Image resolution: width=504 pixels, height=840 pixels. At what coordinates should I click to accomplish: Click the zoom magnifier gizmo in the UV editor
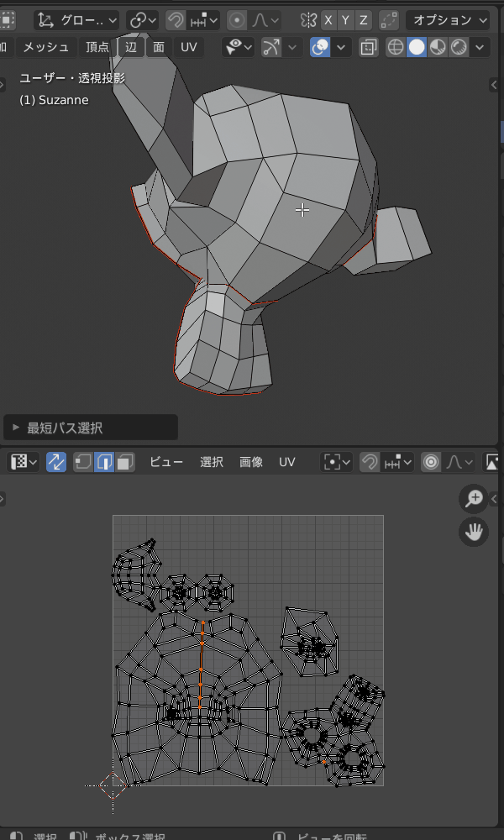point(474,499)
